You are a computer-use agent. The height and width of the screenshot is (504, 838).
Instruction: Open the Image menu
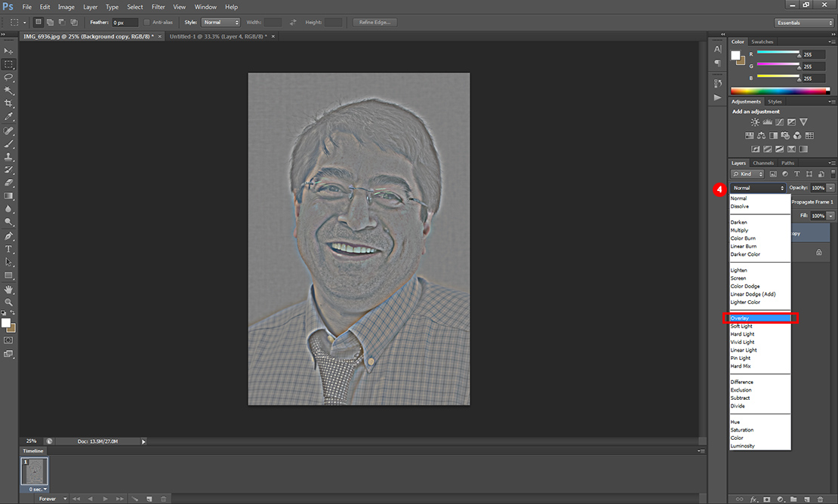point(66,7)
